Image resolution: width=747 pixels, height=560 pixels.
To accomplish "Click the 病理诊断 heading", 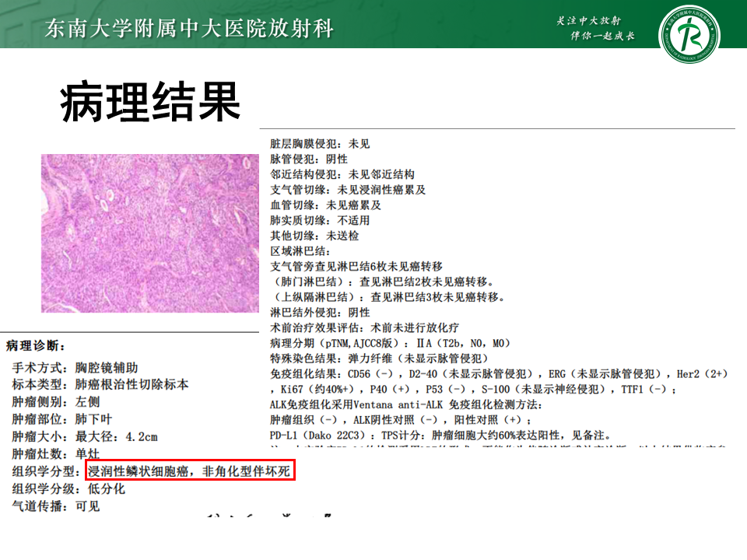I will (37, 345).
